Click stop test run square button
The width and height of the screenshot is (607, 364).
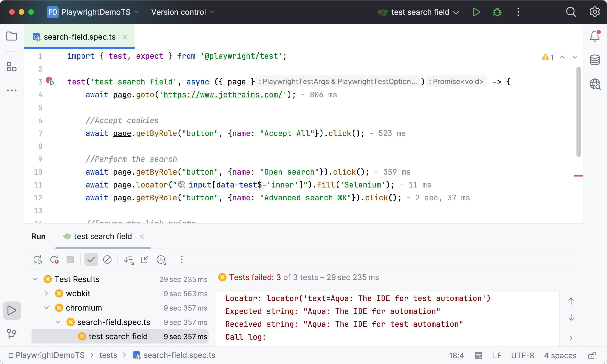coord(70,260)
